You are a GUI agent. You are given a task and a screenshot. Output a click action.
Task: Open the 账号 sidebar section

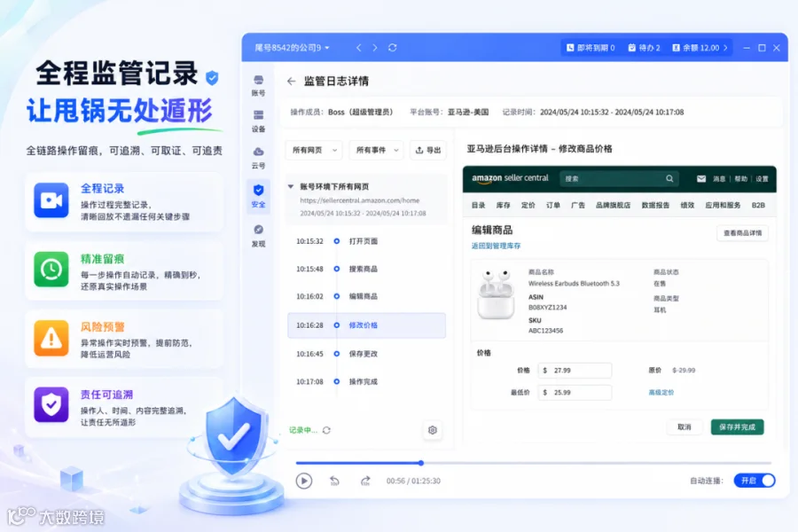(x=259, y=85)
